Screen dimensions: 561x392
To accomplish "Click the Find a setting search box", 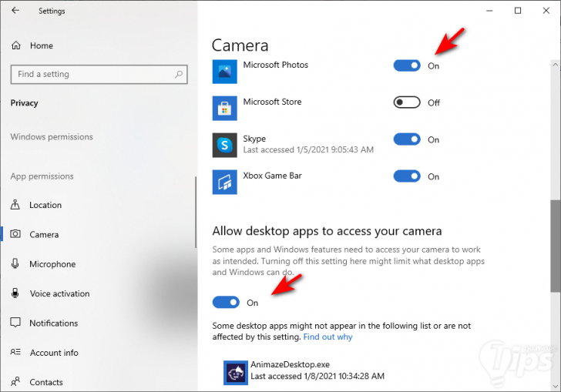I will [x=99, y=75].
